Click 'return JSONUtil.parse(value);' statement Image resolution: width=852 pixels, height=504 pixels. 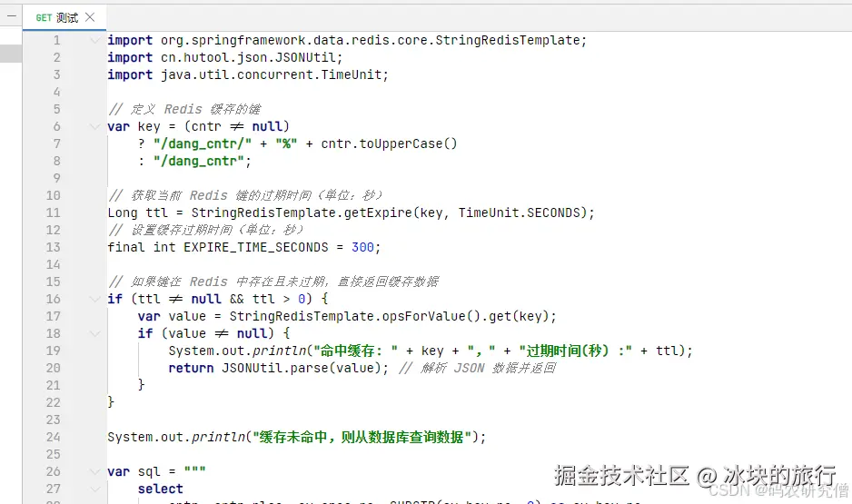279,368
